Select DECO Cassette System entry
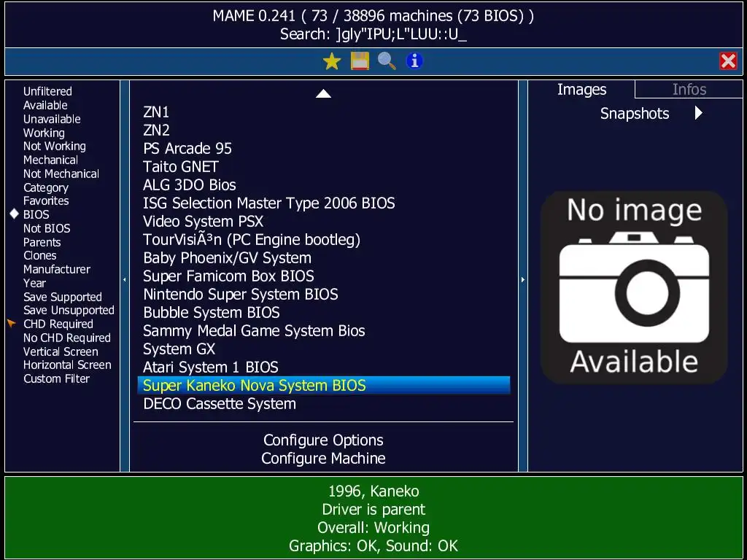Screen dimensions: 747x560 pyautogui.click(x=323, y=404)
